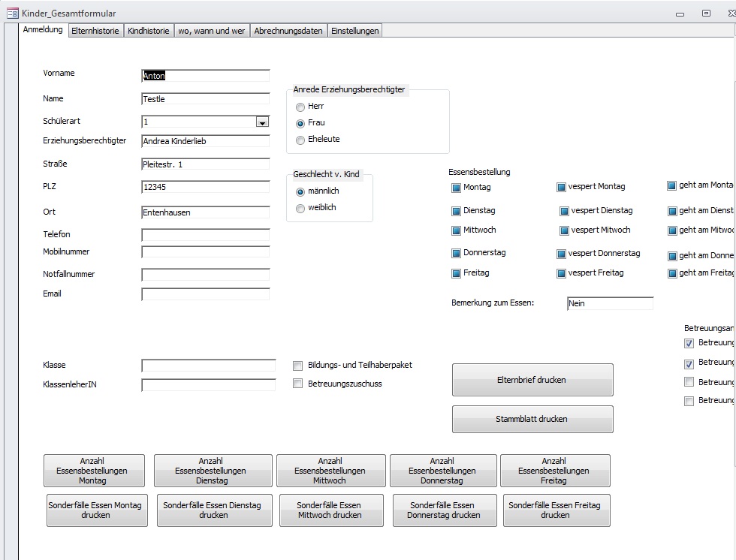The image size is (736, 560).
Task: Select weiblich for Geschlecht v. Kind
Action: [300, 208]
